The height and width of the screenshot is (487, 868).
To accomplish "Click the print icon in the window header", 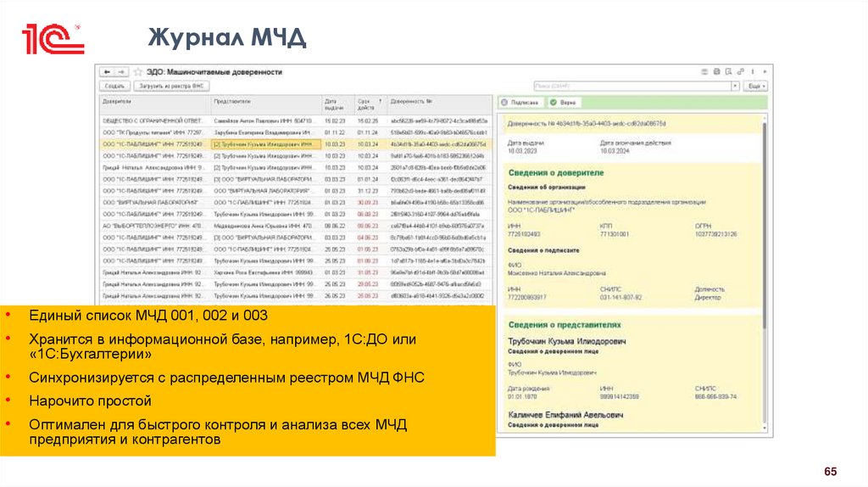I will pos(717,72).
